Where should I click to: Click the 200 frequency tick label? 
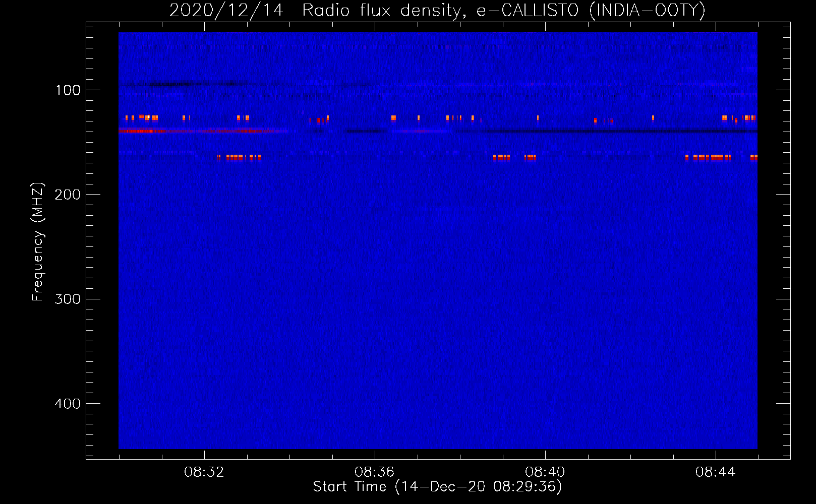[68, 195]
